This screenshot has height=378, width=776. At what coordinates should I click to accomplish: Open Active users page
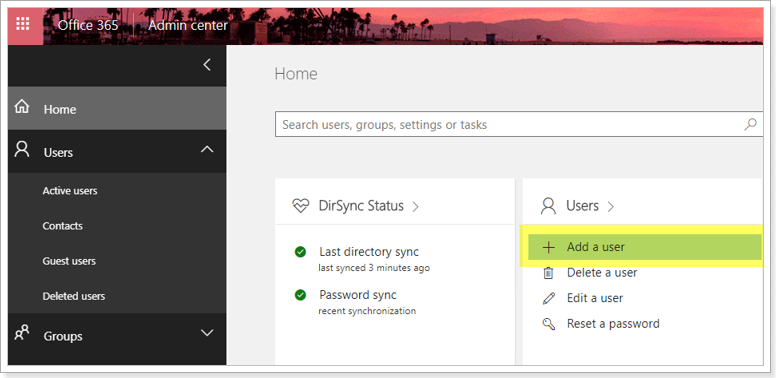tap(70, 190)
